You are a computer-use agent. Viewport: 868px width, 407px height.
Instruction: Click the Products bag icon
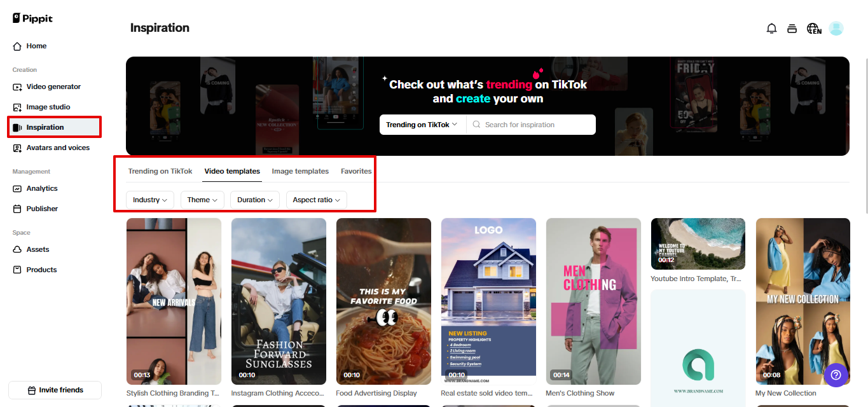(x=17, y=270)
